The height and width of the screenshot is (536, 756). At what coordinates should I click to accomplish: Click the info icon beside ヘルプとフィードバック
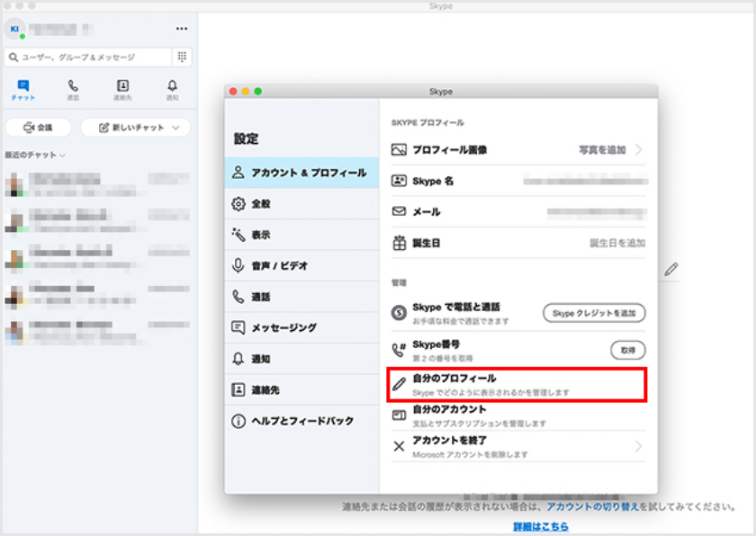238,421
